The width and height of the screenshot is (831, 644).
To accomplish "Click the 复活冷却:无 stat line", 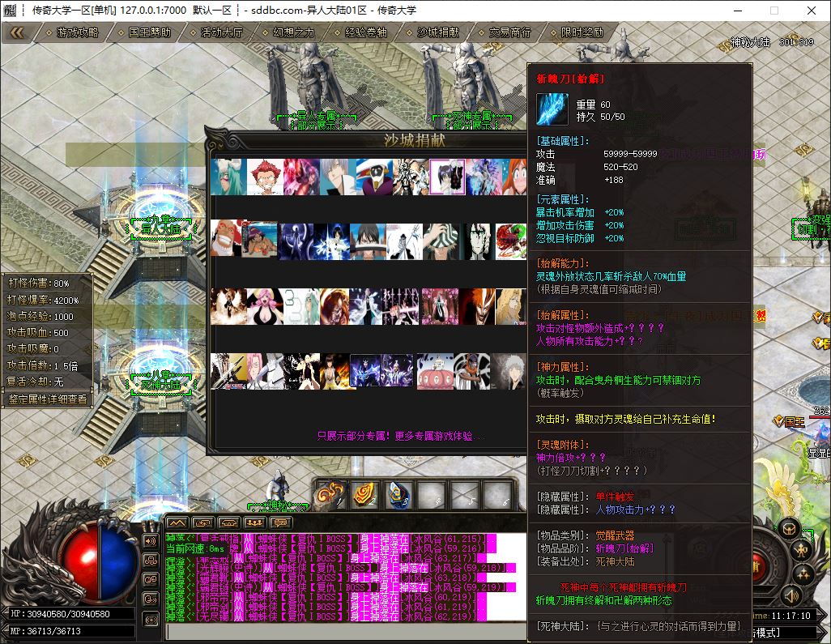I will click(x=35, y=382).
